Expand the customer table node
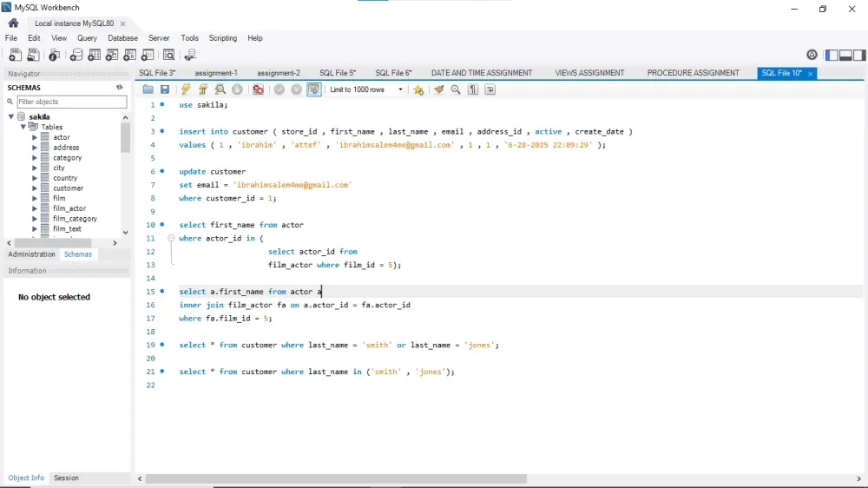This screenshot has height=488, width=868. pos(35,188)
